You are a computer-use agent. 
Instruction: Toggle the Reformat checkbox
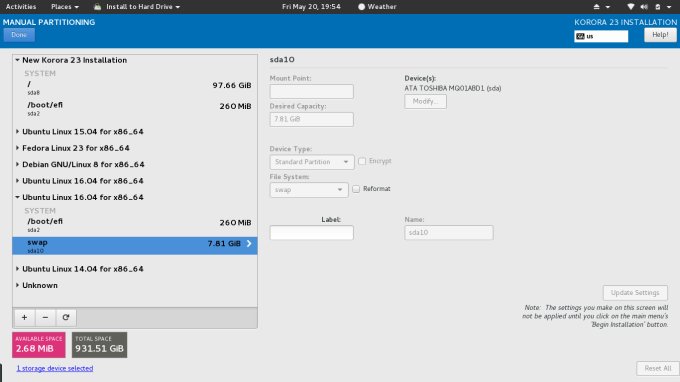(x=356, y=189)
